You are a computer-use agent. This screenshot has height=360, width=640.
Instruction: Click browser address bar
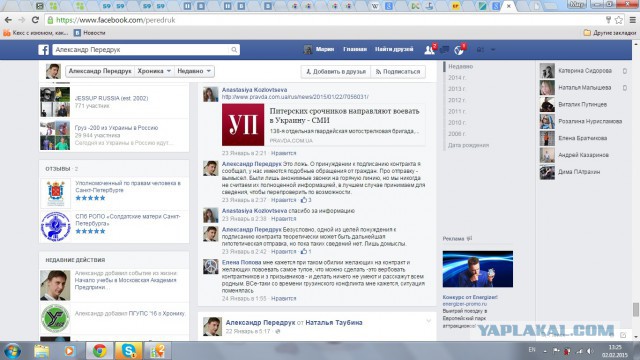[x=327, y=20]
